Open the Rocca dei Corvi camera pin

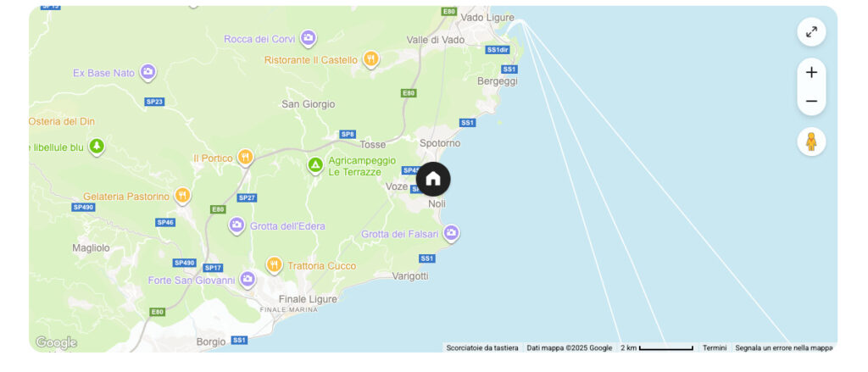[309, 38]
